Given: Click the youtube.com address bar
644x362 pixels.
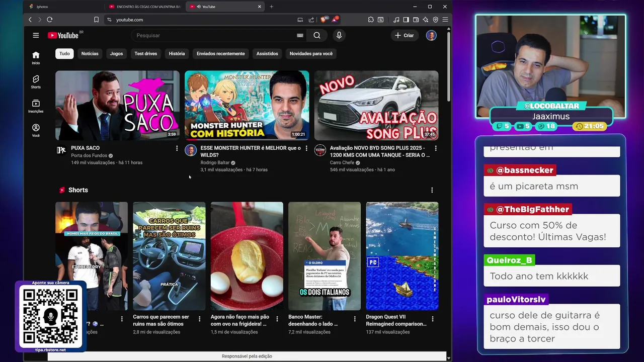Looking at the screenshot, I should pyautogui.click(x=201, y=20).
